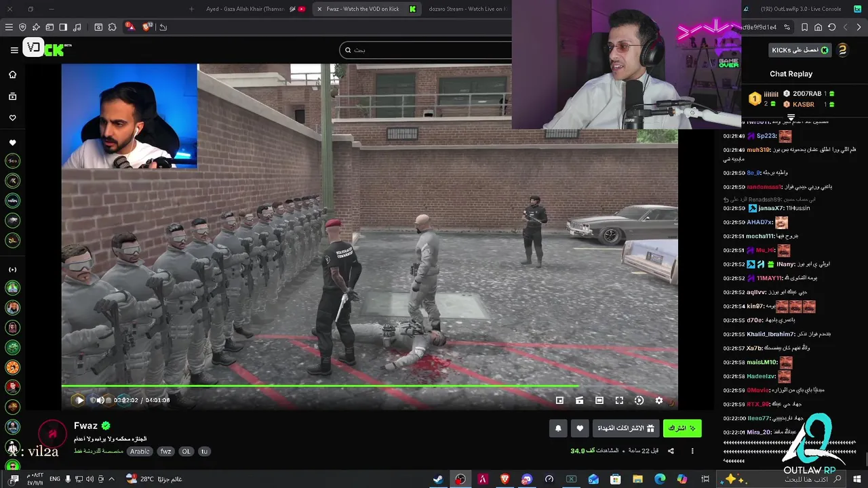Open the account avatar icon in chat header

tap(842, 50)
